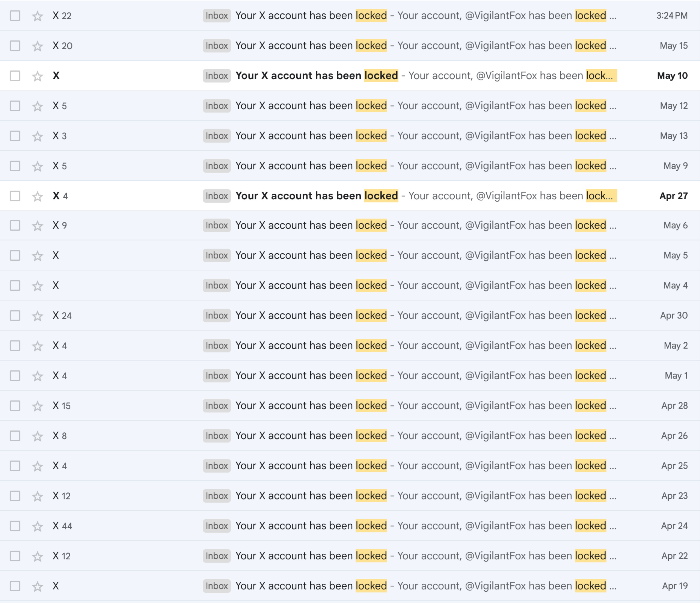Image resolution: width=700 pixels, height=603 pixels.
Task: Star the May 13 email
Action: (x=38, y=136)
